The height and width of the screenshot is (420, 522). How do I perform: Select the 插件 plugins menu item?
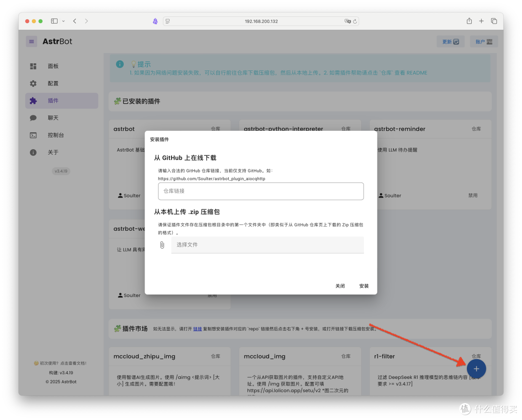tap(61, 101)
